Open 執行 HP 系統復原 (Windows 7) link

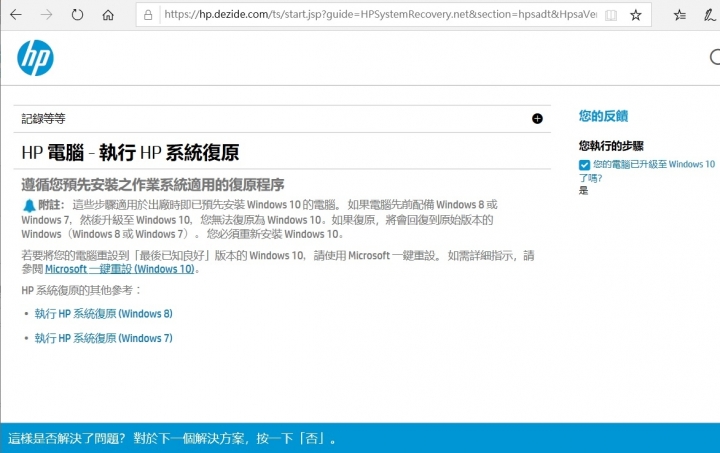point(103,338)
